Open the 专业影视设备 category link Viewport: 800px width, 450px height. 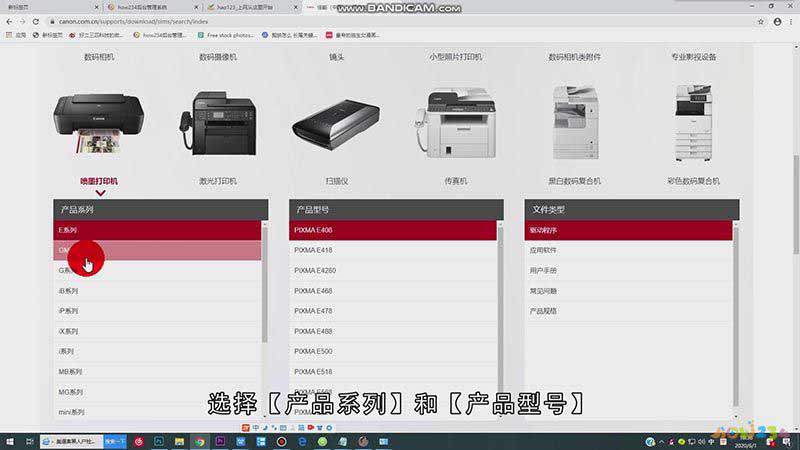(x=693, y=57)
